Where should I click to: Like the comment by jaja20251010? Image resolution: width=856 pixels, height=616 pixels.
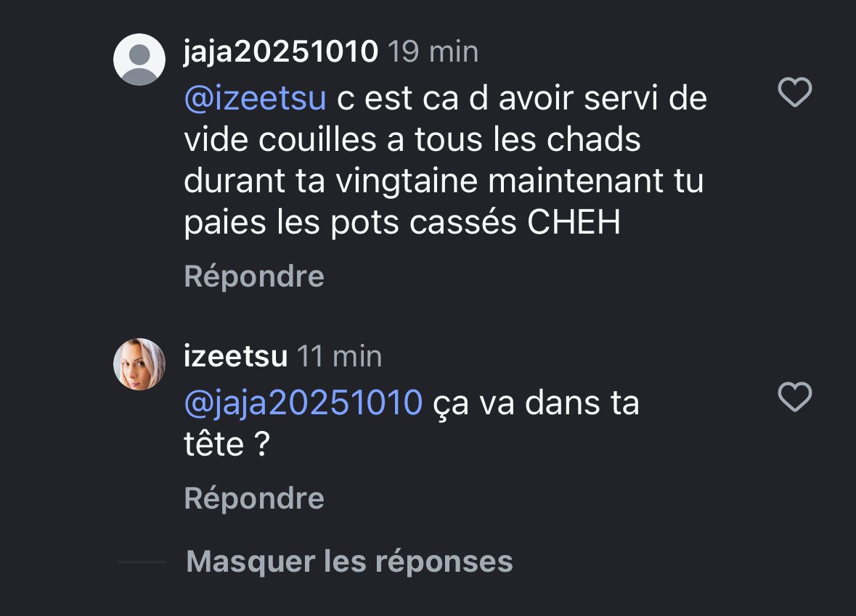[x=794, y=92]
